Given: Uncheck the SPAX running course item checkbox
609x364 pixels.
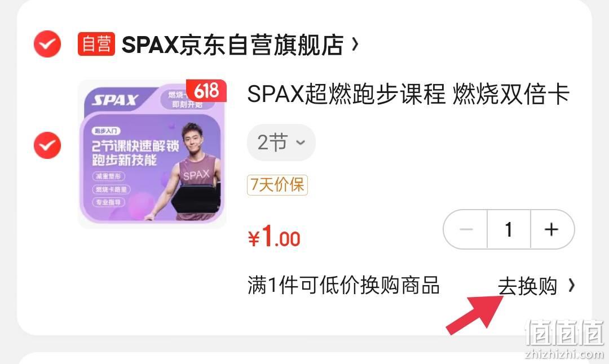Looking at the screenshot, I should pyautogui.click(x=47, y=145).
